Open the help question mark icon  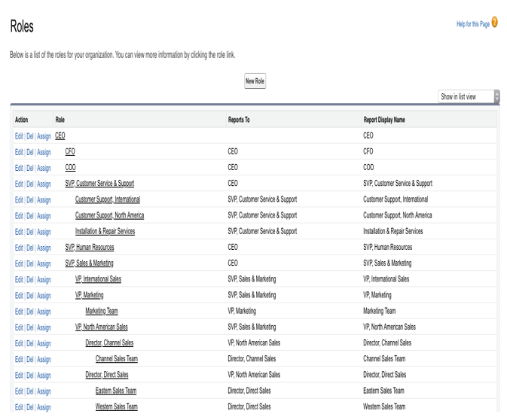494,23
